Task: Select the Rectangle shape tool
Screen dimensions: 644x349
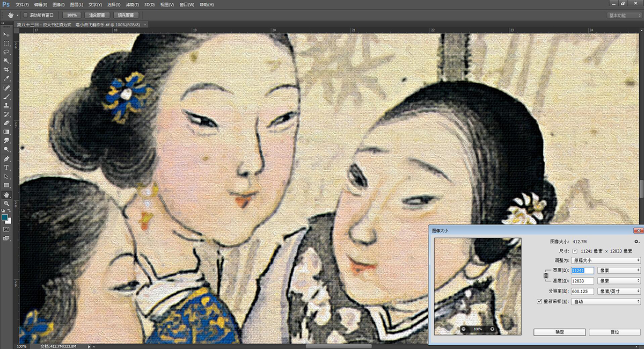Action: point(6,185)
